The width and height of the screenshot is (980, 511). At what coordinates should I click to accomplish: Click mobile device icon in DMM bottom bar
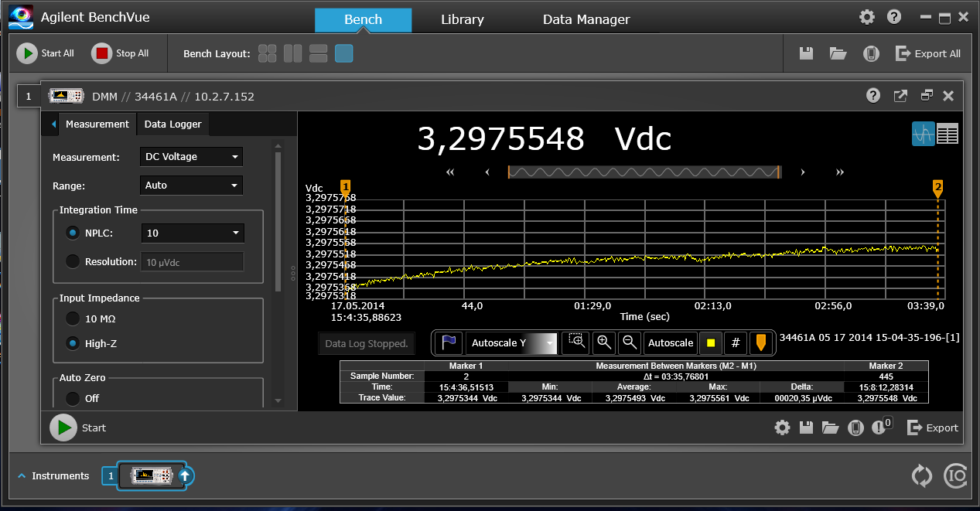(x=855, y=428)
